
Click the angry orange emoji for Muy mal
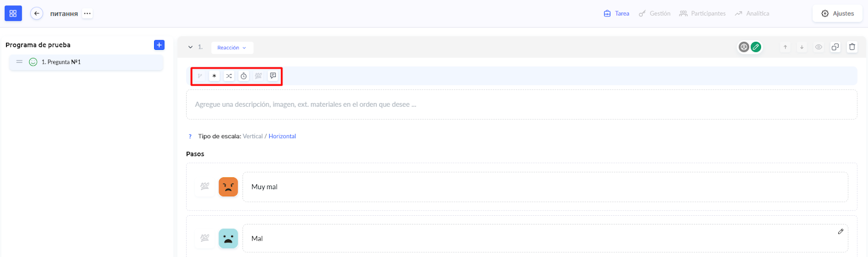(228, 187)
